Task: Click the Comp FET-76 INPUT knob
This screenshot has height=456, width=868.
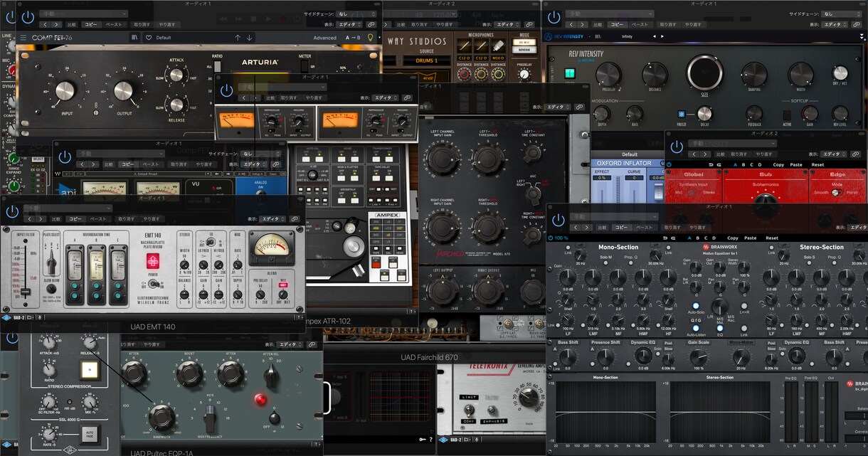Action: (65, 90)
